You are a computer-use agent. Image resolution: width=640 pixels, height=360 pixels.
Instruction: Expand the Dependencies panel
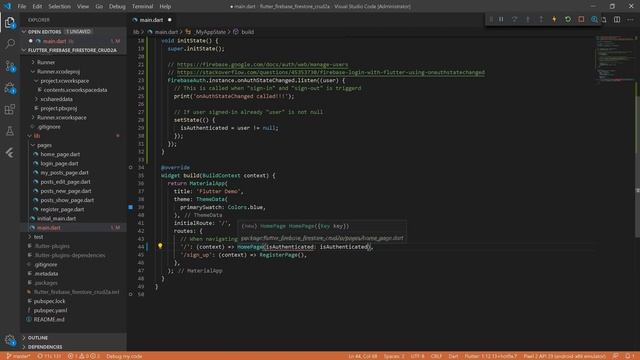point(73,347)
